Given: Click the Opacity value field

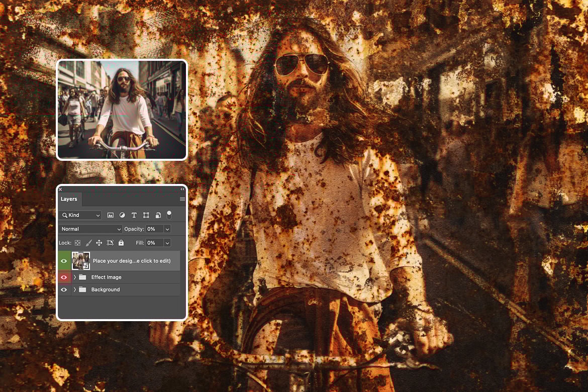Looking at the screenshot, I should [x=154, y=229].
